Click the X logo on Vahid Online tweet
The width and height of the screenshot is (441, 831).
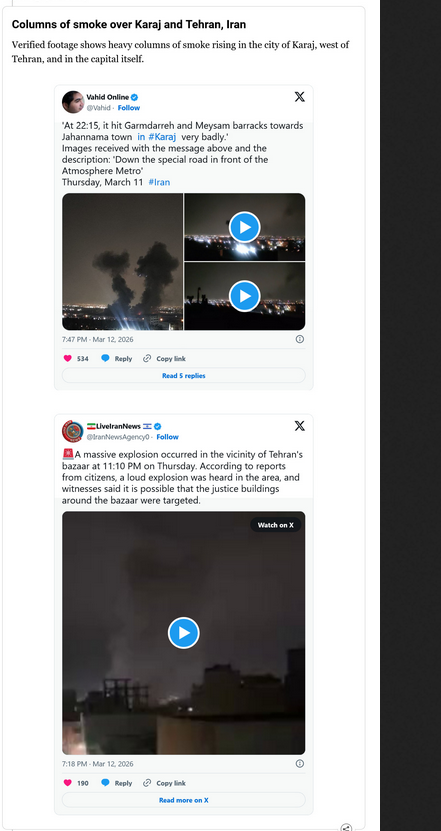point(299,96)
